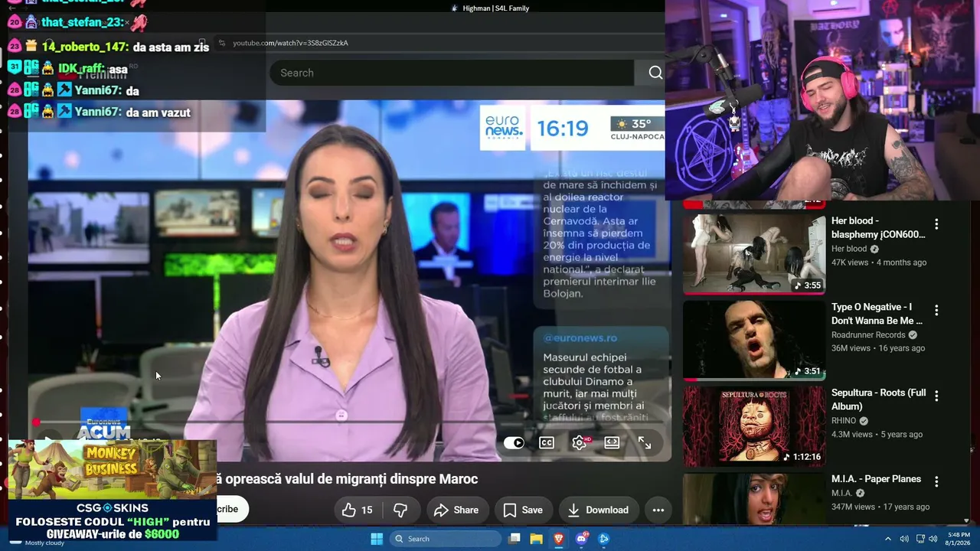Open the clock showing 5:48 PM
Image resolution: width=980 pixels, height=551 pixels.
pos(959,539)
